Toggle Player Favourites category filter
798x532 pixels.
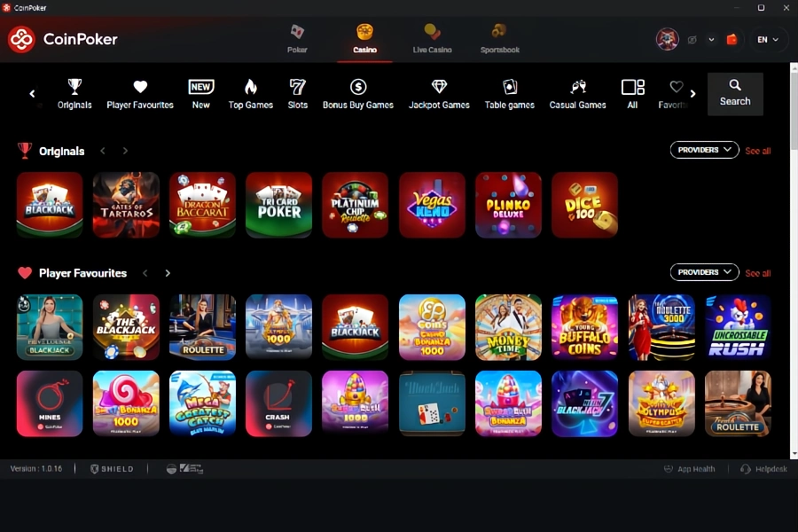pyautogui.click(x=139, y=87)
